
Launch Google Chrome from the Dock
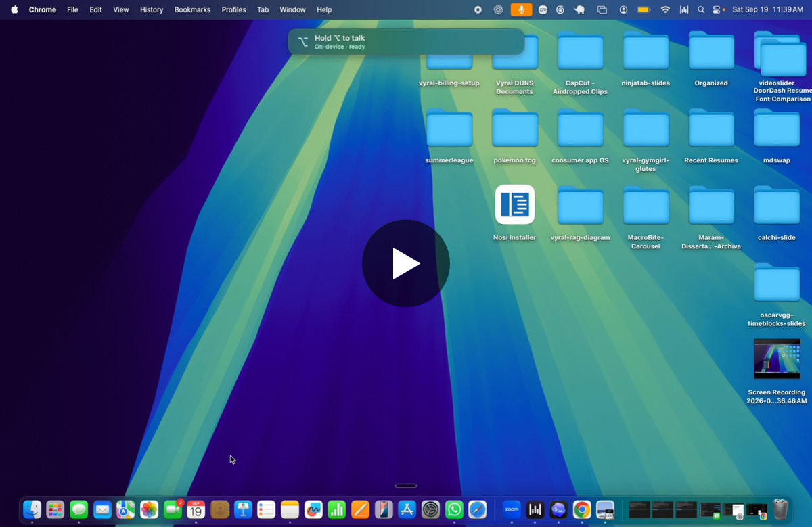(582, 509)
